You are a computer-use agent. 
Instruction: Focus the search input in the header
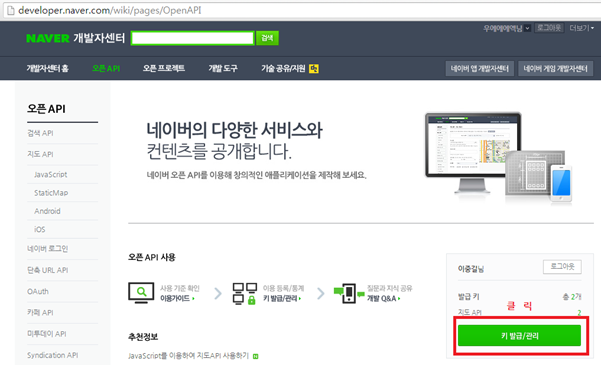click(x=192, y=38)
